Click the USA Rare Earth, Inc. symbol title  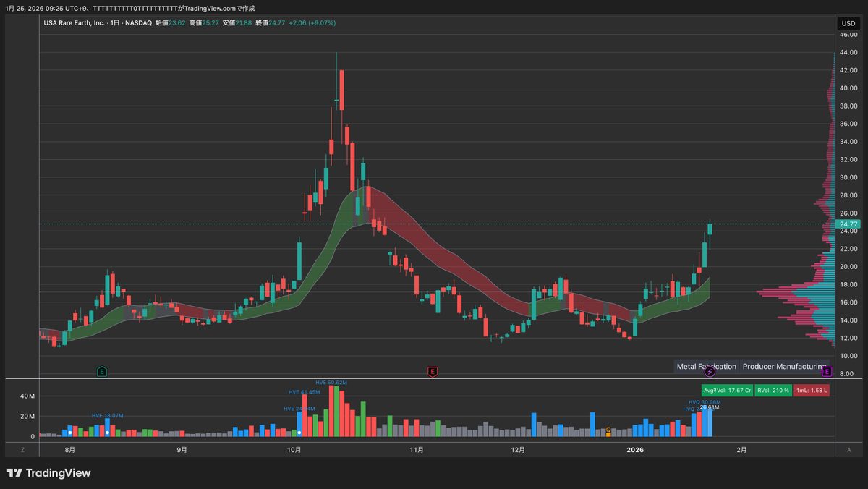click(x=73, y=23)
